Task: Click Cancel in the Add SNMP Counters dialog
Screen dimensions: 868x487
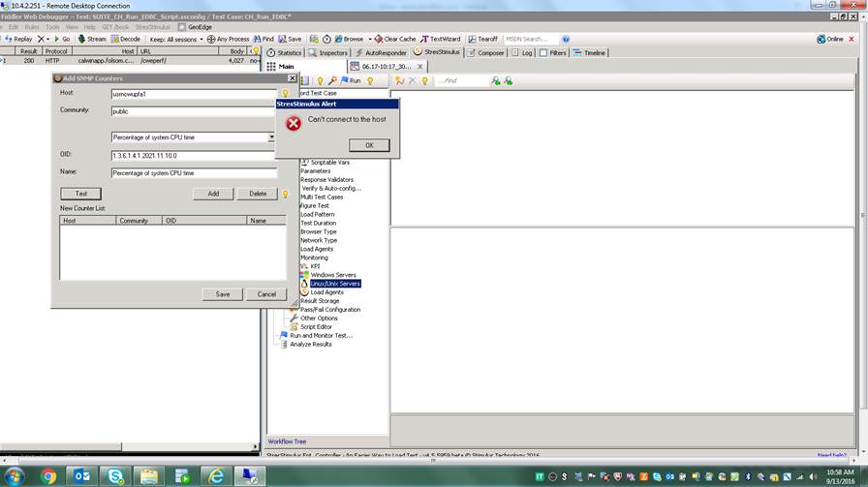Action: pos(266,294)
